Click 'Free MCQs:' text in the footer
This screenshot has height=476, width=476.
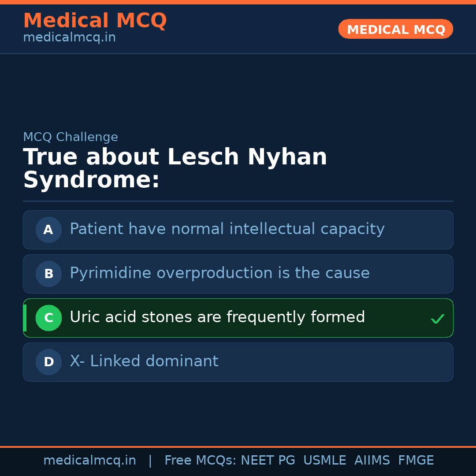coord(200,461)
